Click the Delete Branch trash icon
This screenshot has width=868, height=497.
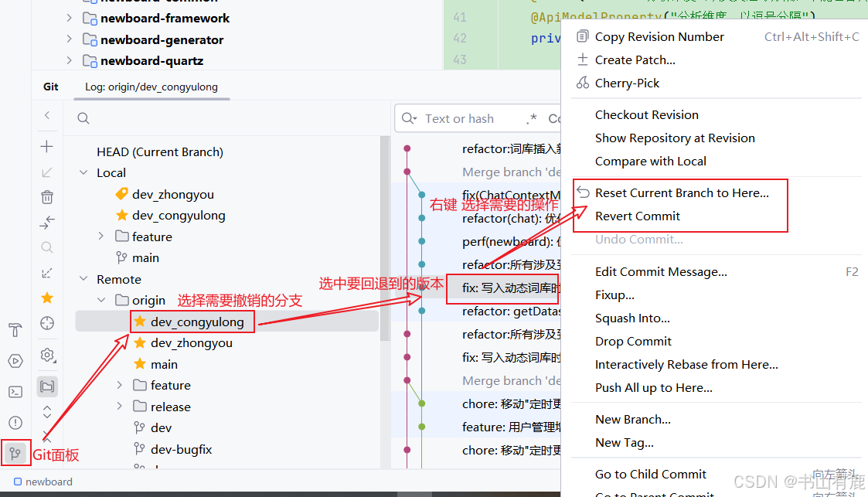pyautogui.click(x=47, y=197)
